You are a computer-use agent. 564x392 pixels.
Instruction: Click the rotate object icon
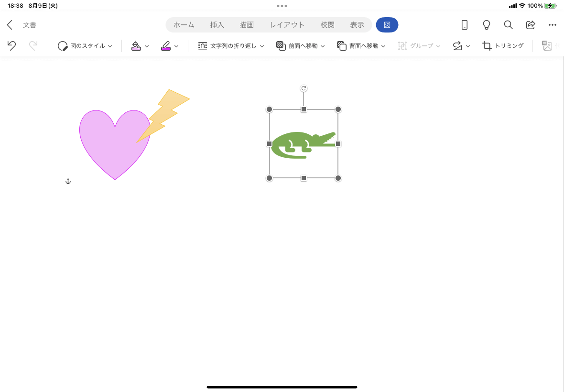click(457, 46)
